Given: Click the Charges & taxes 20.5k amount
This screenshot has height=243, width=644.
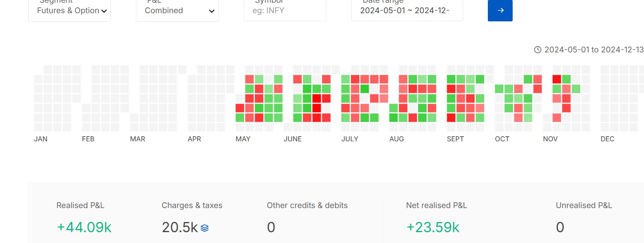Looking at the screenshot, I should pyautogui.click(x=180, y=227).
